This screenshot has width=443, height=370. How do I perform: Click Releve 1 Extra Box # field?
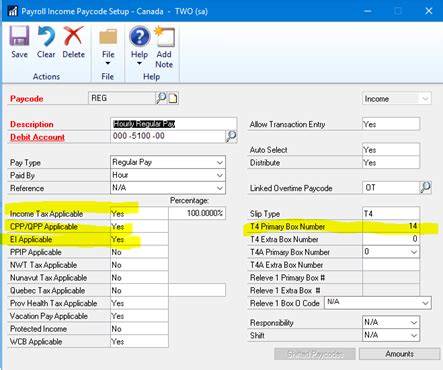[x=391, y=290]
